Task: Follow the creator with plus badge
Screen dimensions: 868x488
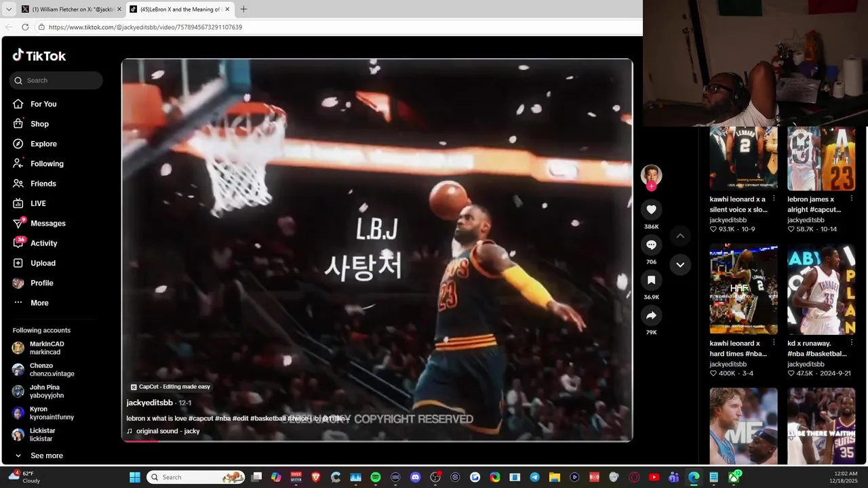Action: [651, 186]
